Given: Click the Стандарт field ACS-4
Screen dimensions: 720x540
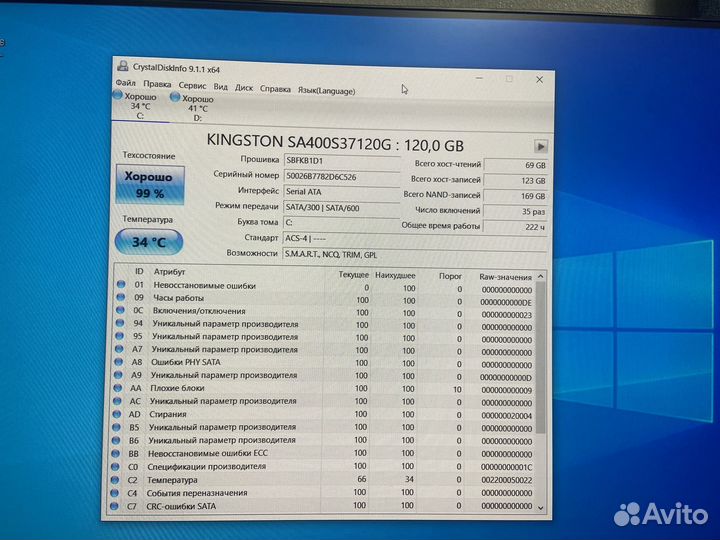Looking at the screenshot, I should (x=414, y=239).
